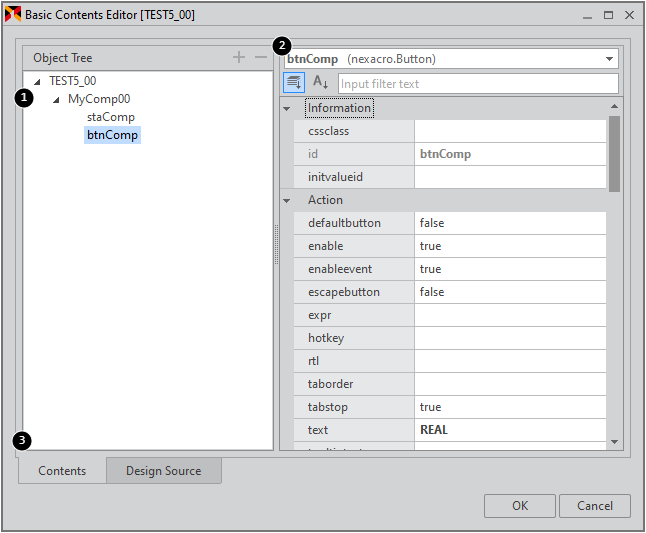Open the btnComp component selector dropdown
This screenshot has height=533, width=646.
point(609,59)
